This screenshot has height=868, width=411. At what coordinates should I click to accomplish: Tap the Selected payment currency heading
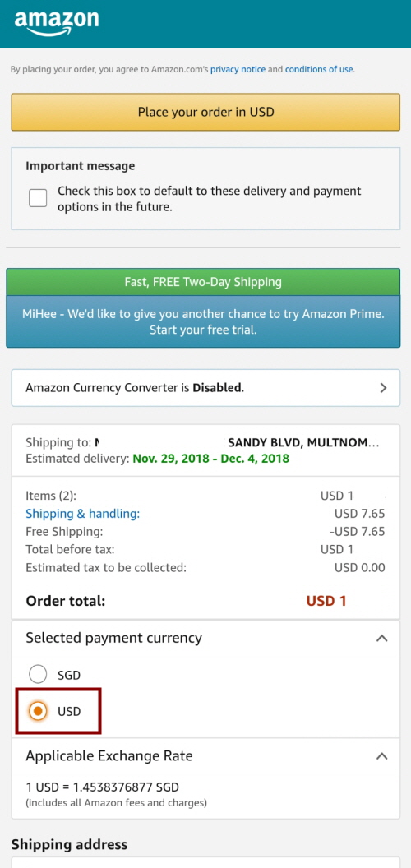[113, 638]
